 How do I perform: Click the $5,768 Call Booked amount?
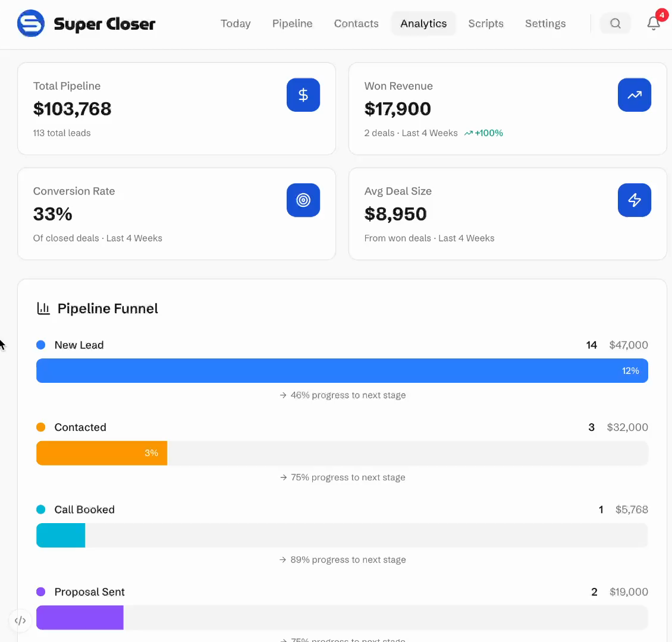pos(632,509)
